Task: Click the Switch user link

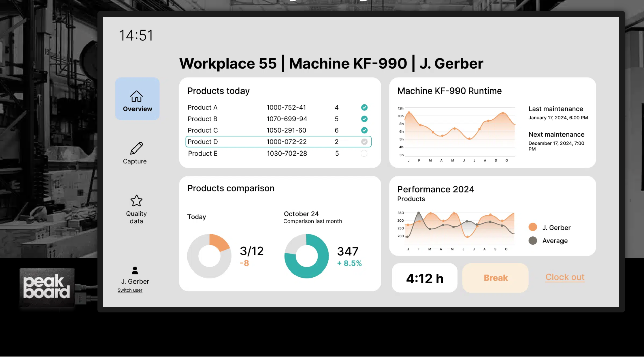Action: point(130,290)
